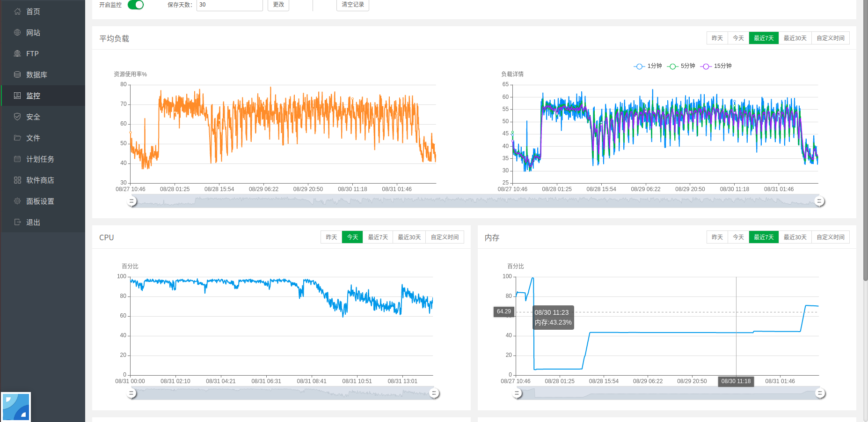The image size is (868, 422).
Task: Click the 清空记录 button
Action: point(353,5)
